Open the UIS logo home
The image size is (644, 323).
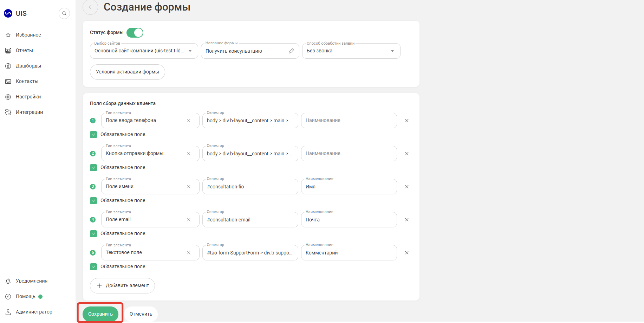(x=15, y=13)
